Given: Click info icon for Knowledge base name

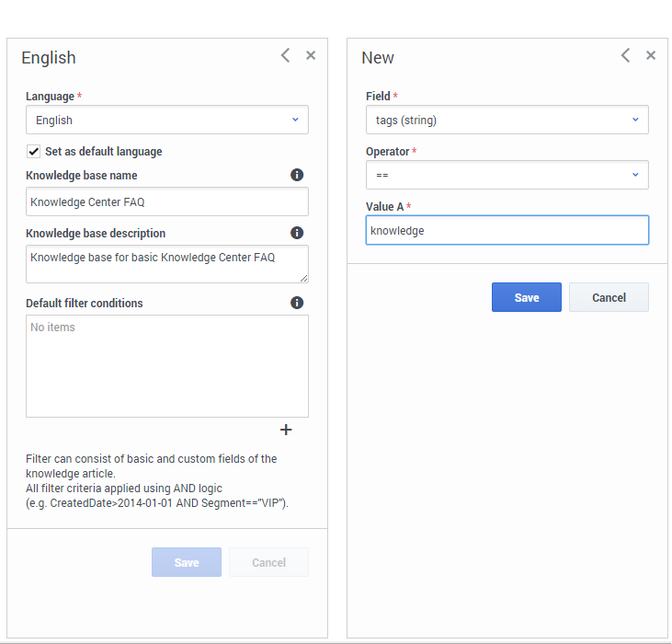Looking at the screenshot, I should click(297, 175).
